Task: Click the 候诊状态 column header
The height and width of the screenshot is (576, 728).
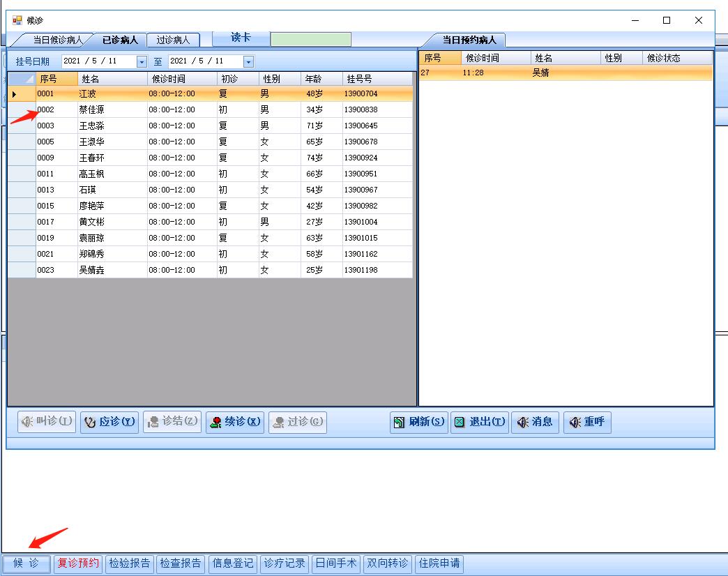Action: tap(677, 58)
